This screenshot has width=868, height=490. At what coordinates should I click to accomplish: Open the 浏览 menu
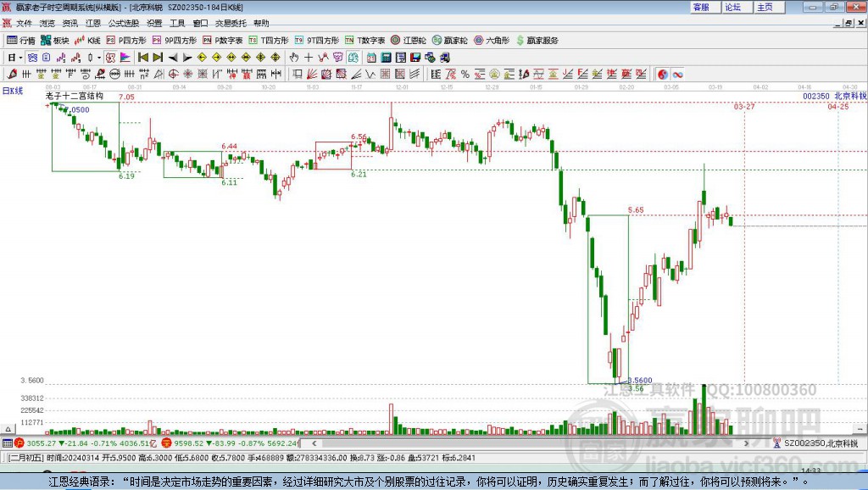pyautogui.click(x=47, y=23)
